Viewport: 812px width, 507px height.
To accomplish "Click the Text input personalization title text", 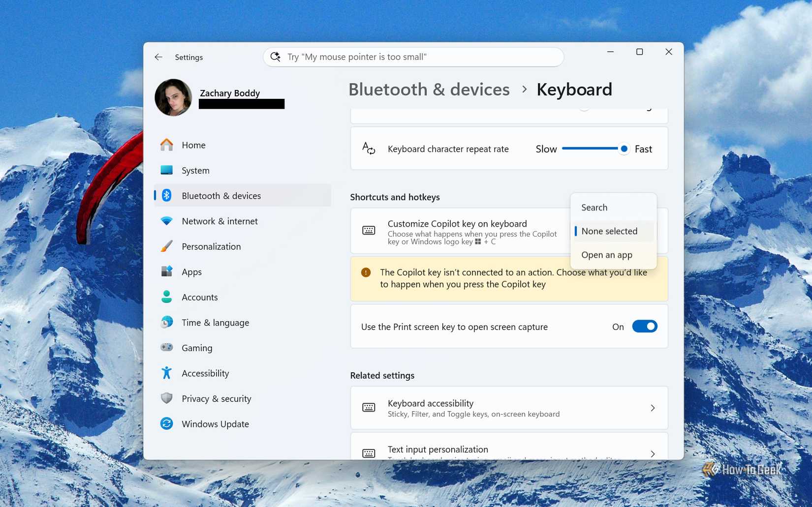I will [438, 449].
